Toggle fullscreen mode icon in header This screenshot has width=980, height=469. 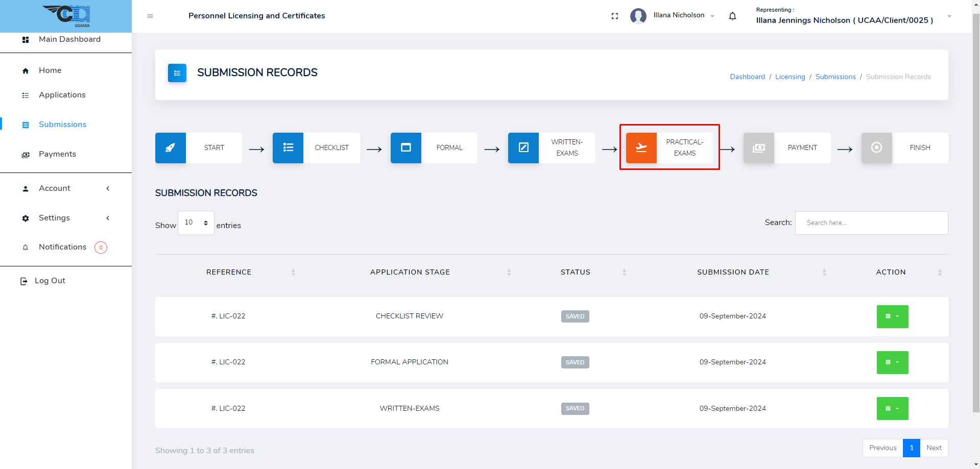tap(615, 16)
